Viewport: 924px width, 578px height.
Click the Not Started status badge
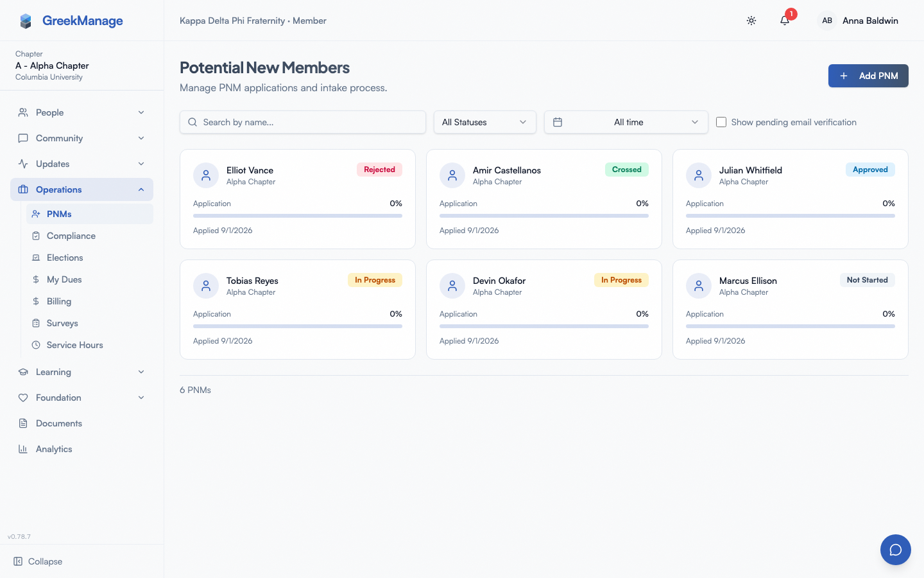coord(868,280)
